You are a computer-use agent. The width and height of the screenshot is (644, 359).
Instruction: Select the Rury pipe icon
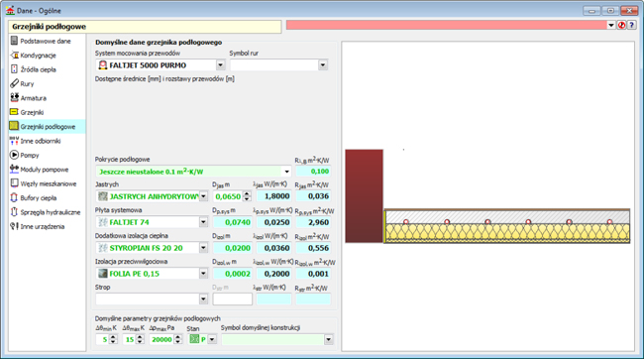click(x=15, y=83)
